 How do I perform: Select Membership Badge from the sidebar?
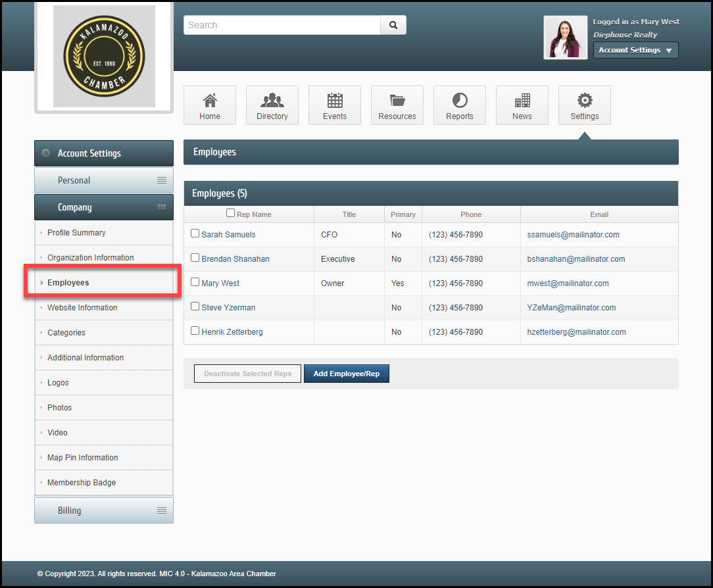coord(82,483)
